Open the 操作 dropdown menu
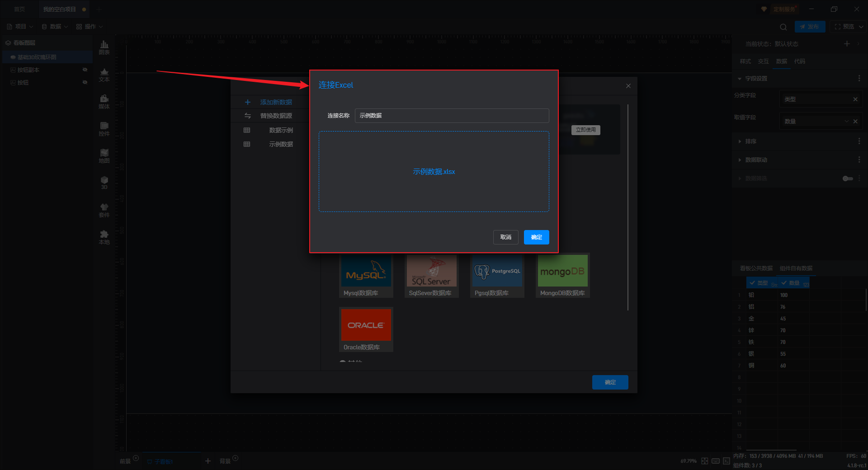This screenshot has height=470, width=868. click(x=90, y=27)
